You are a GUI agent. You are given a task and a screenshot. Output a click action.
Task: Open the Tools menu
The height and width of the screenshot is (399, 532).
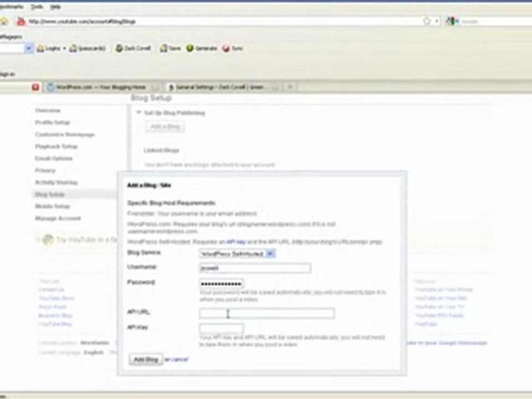click(37, 7)
